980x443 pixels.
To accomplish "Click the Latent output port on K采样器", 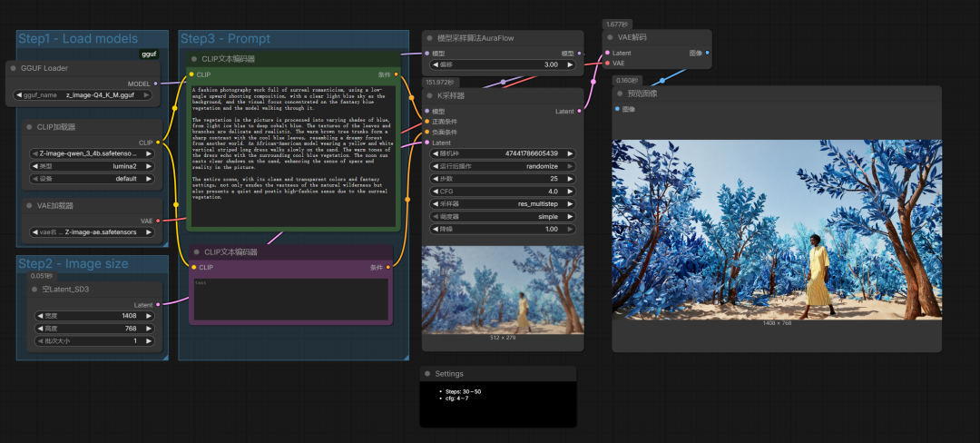I will coord(579,112).
